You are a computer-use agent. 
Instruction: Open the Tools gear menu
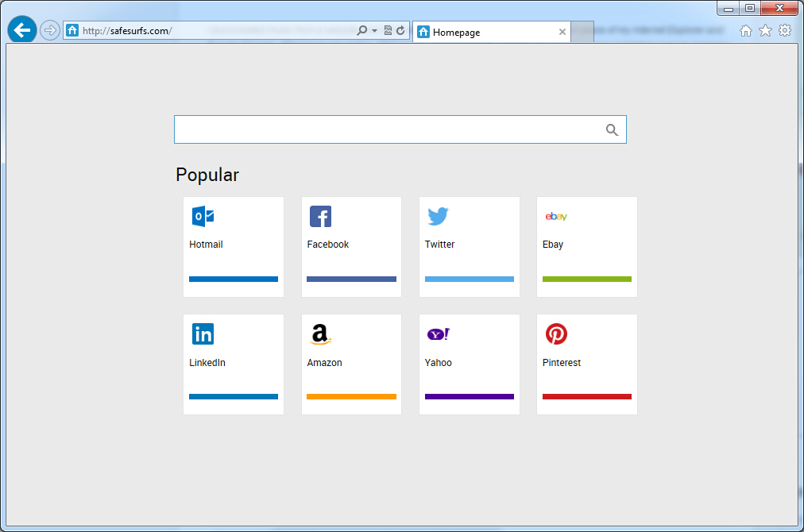tap(785, 31)
